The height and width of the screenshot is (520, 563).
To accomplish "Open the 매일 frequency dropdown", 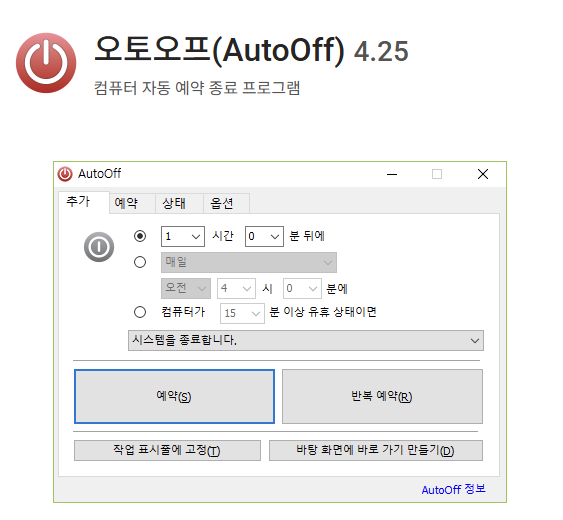I will [249, 263].
